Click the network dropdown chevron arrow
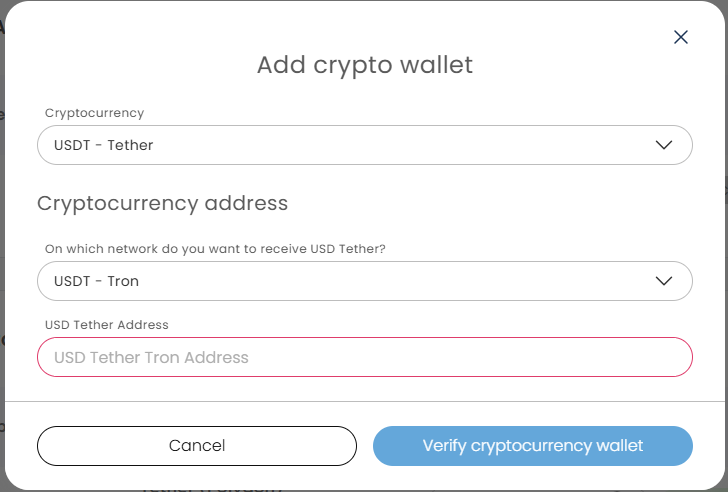The image size is (728, 492). pyautogui.click(x=664, y=281)
